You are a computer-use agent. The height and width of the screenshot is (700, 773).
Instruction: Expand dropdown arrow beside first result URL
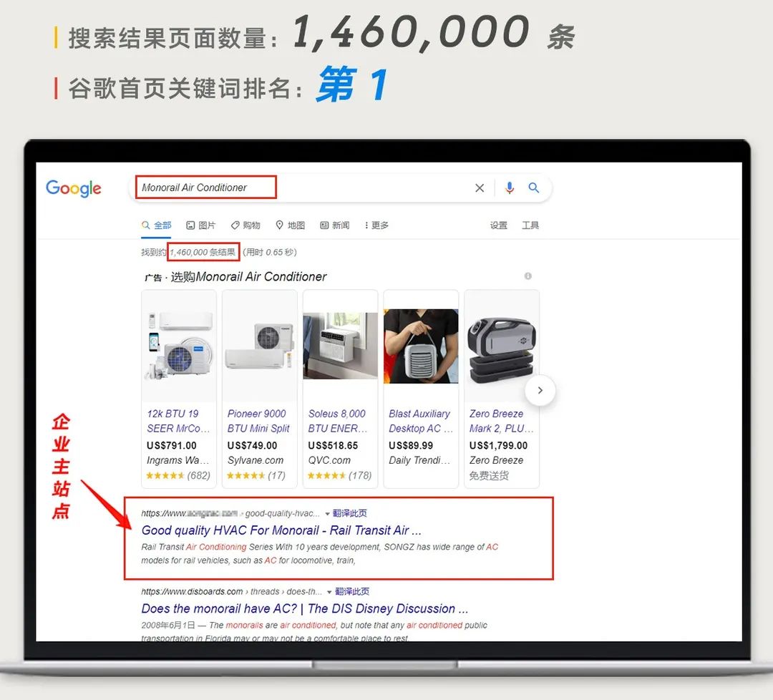point(328,514)
